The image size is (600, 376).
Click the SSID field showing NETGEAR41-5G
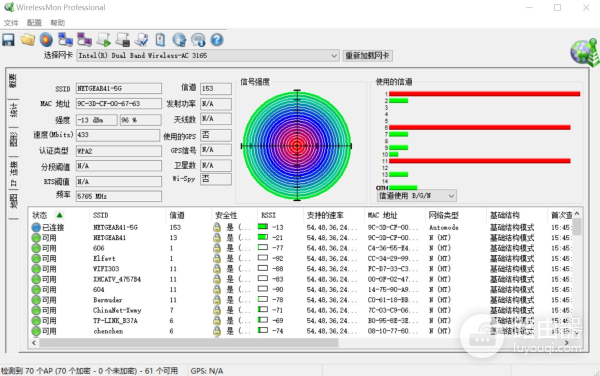[119, 88]
